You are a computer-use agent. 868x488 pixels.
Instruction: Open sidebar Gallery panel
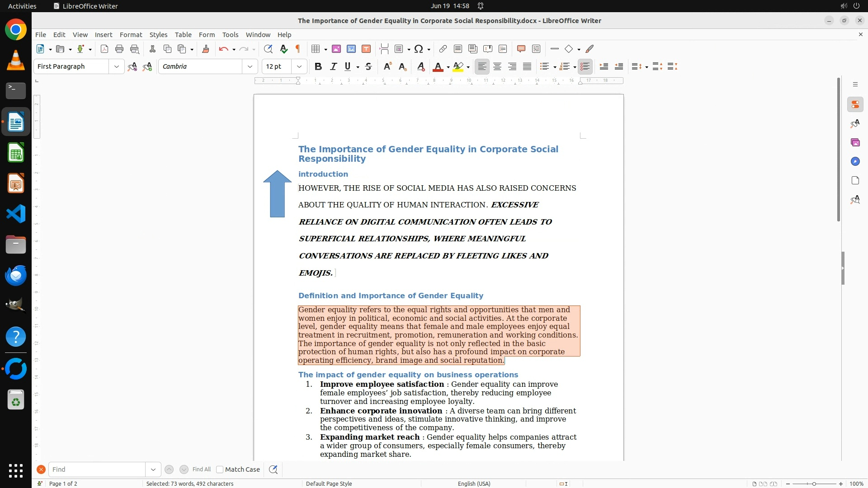point(855,142)
